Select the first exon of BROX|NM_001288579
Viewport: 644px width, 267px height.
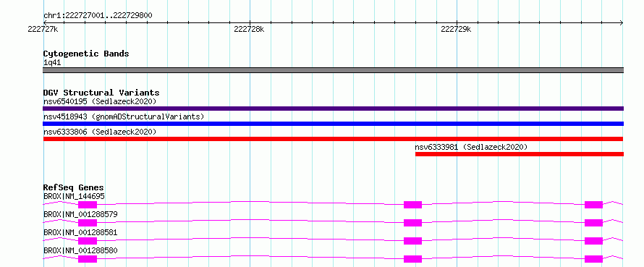tap(88, 223)
